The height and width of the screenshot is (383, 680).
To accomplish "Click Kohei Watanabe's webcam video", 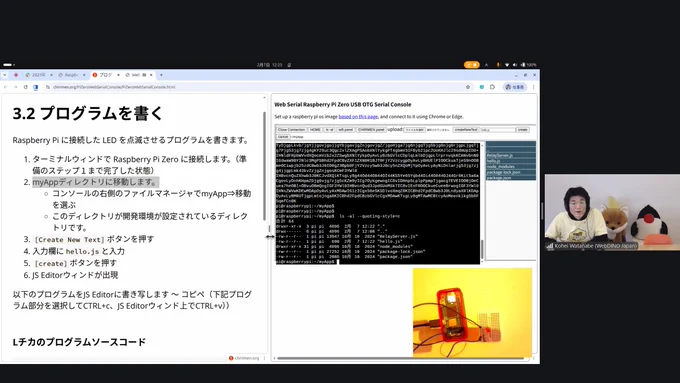I will point(612,213).
